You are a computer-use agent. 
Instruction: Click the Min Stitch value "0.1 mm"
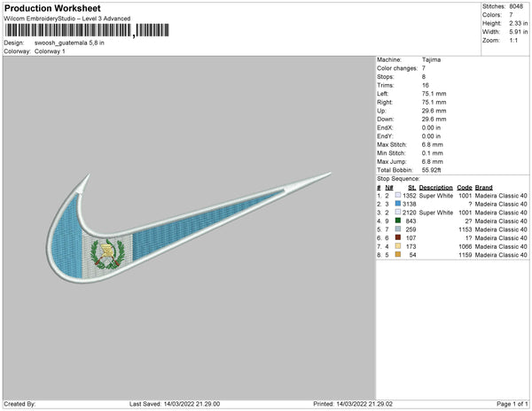433,153
